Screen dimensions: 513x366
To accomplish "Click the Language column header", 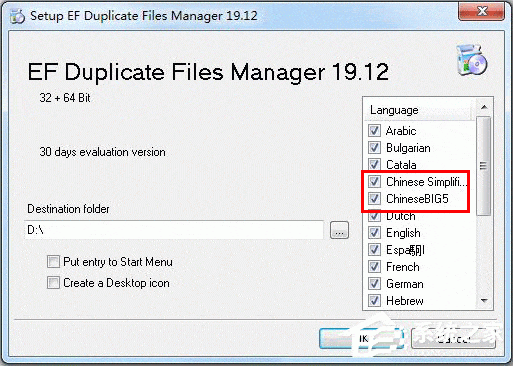I will [x=420, y=110].
